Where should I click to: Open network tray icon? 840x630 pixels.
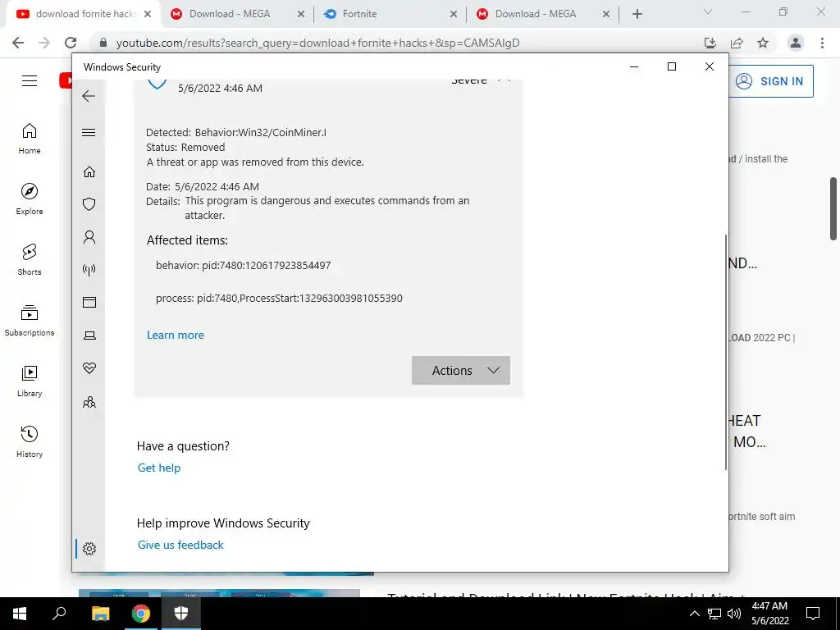714,614
